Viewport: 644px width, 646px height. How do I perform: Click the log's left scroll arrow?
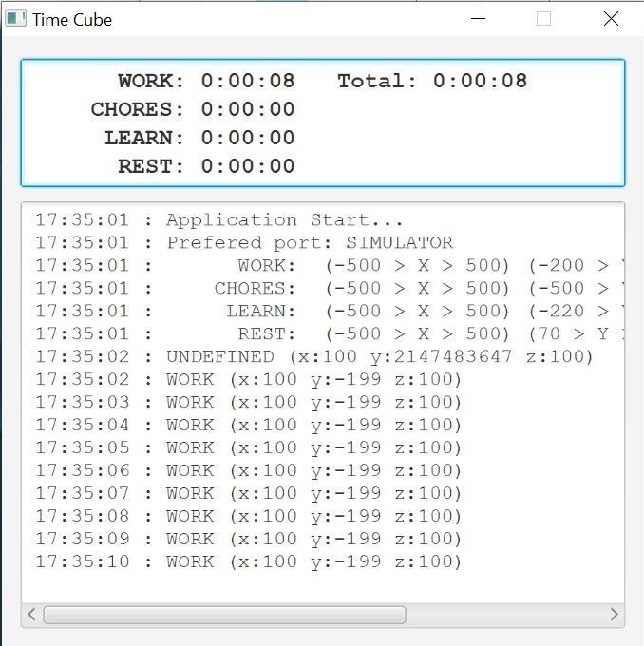[32, 615]
